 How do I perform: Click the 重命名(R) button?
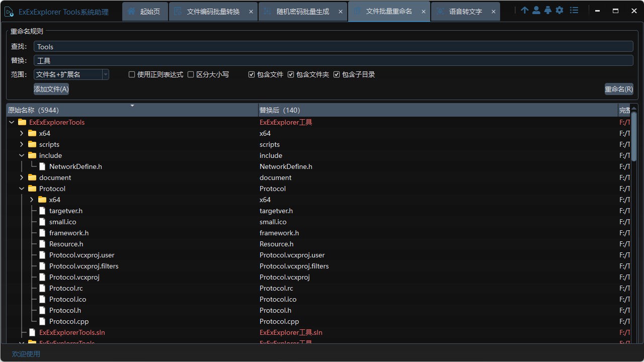pyautogui.click(x=619, y=89)
